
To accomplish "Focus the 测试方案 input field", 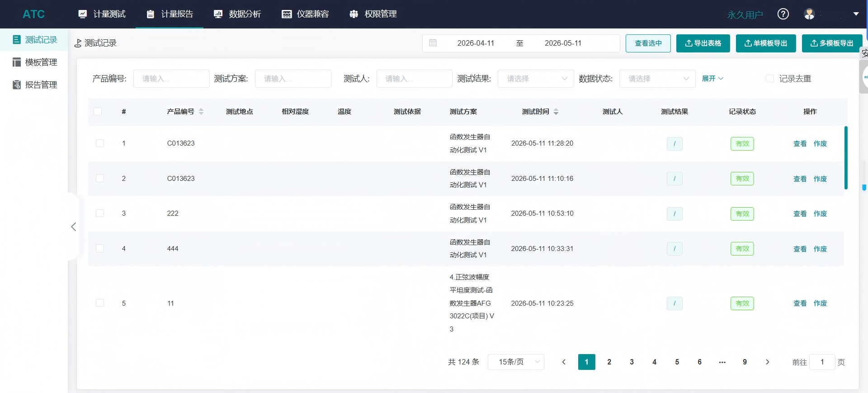I will (293, 79).
